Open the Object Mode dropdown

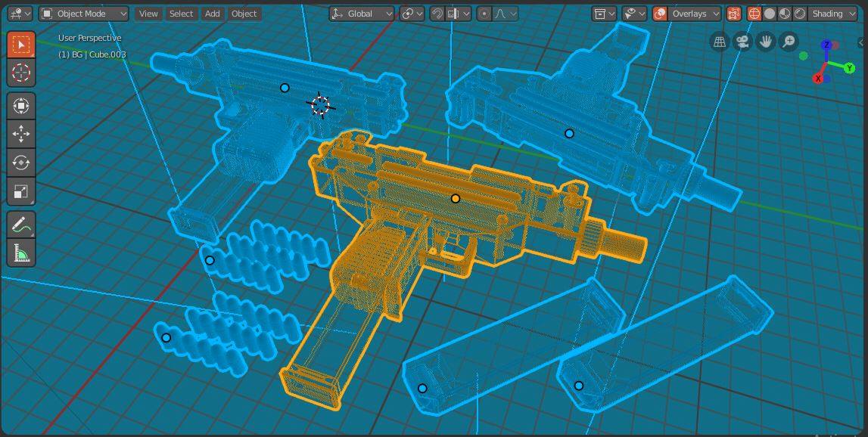coord(83,14)
